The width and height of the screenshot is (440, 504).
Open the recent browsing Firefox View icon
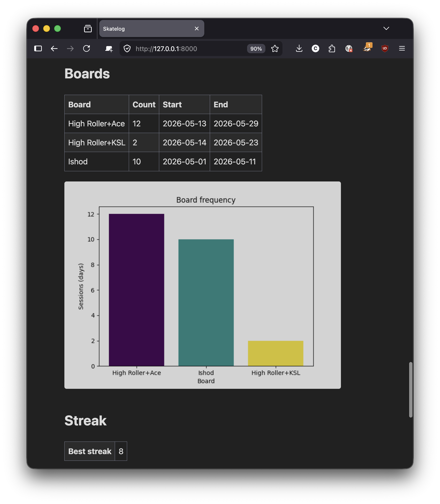tap(88, 29)
